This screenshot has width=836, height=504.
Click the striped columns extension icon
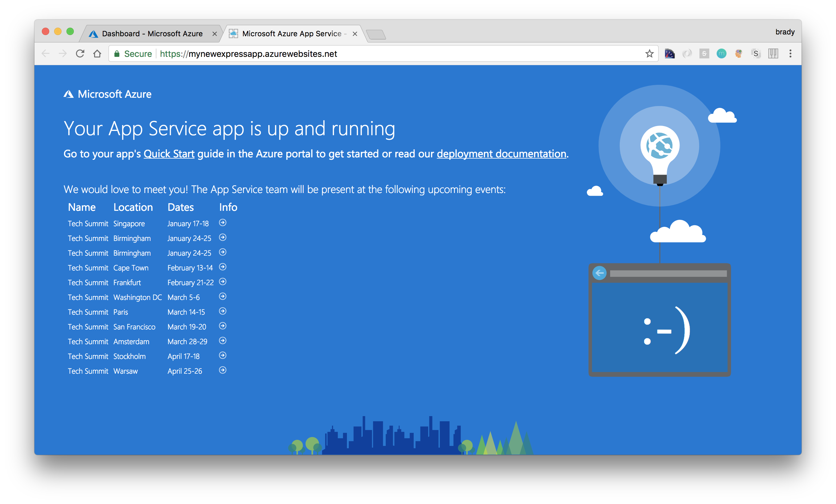click(x=773, y=53)
